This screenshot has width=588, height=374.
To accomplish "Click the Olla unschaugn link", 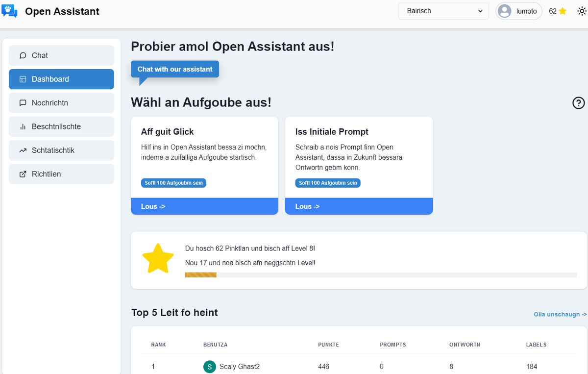I will [x=560, y=314].
